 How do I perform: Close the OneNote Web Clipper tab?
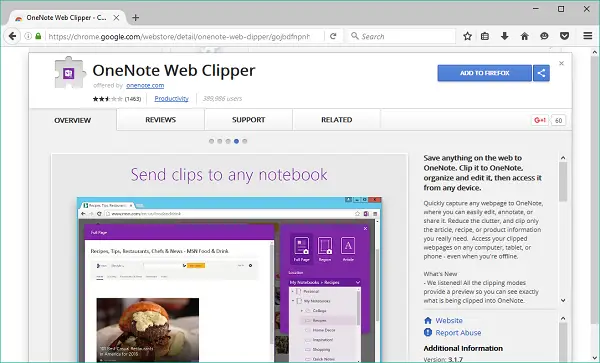(116, 18)
